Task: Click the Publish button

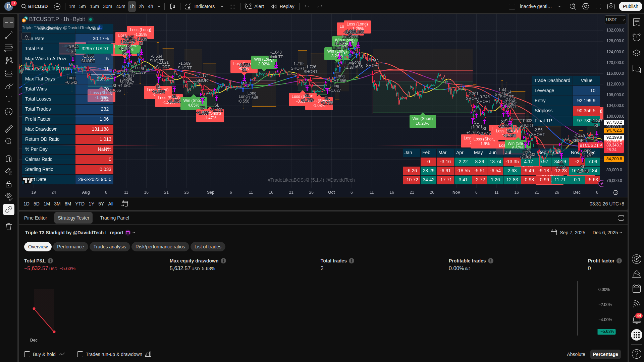Action: pos(630,6)
